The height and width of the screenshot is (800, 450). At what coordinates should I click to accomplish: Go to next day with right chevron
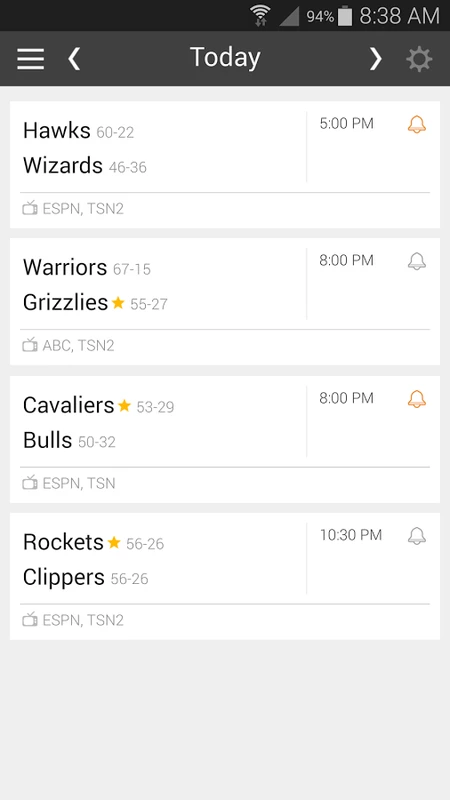pyautogui.click(x=376, y=59)
